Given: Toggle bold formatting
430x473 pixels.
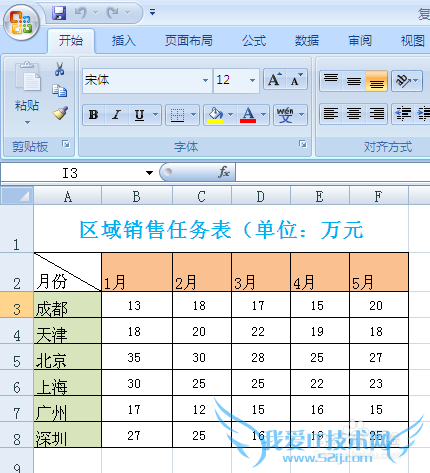Looking at the screenshot, I should [94, 115].
